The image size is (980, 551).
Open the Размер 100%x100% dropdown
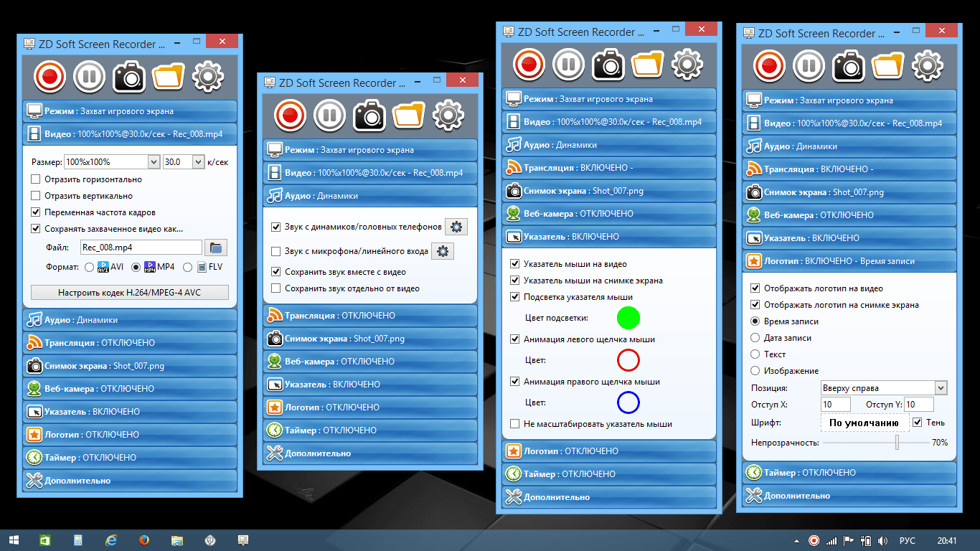pos(154,162)
